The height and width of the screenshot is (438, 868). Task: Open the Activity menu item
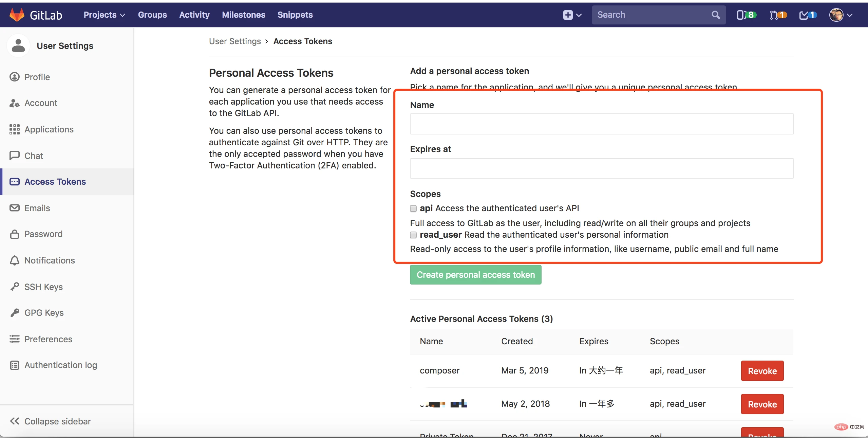pyautogui.click(x=194, y=15)
